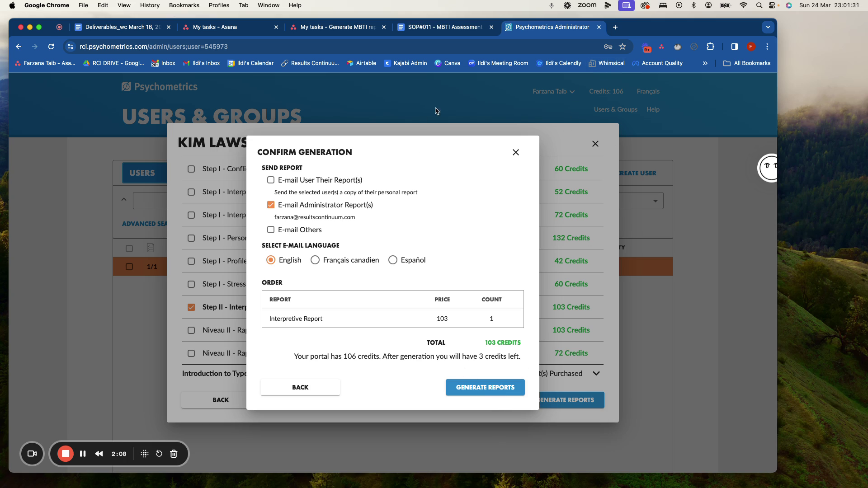Toggle the camera icon in recorder
The image size is (868, 488).
[32, 454]
